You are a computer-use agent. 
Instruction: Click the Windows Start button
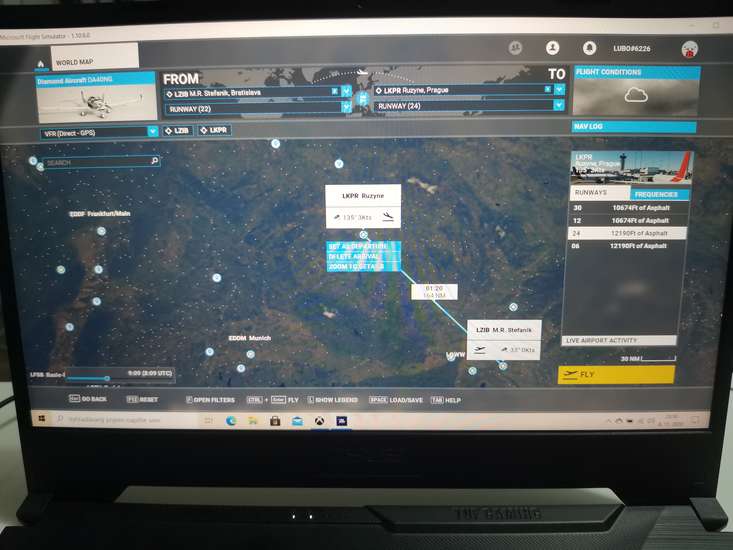pos(42,419)
